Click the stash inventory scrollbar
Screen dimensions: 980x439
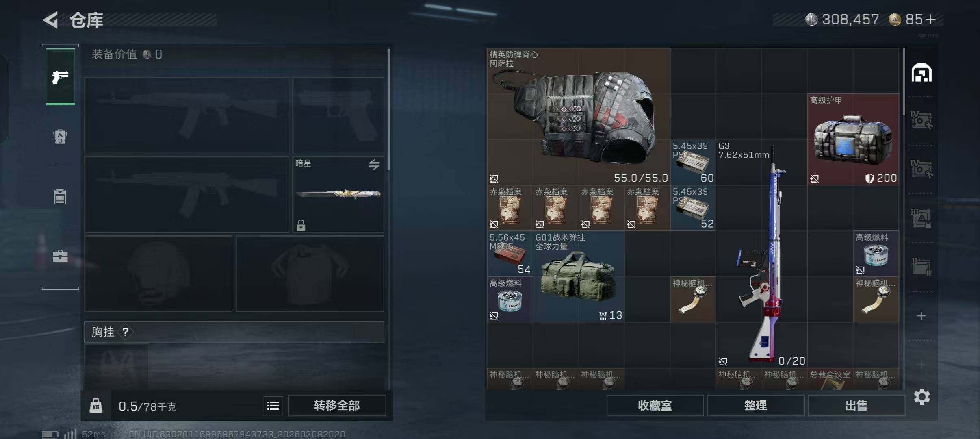(x=904, y=81)
